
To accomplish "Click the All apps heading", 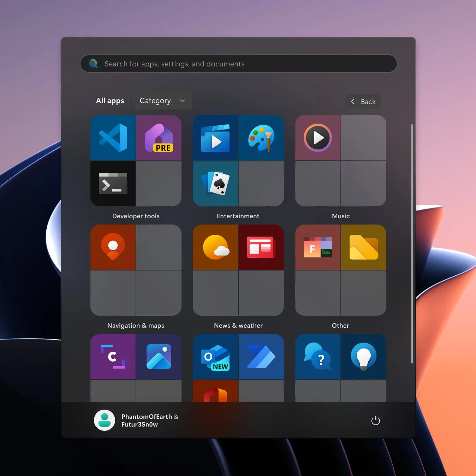I will click(x=110, y=101).
